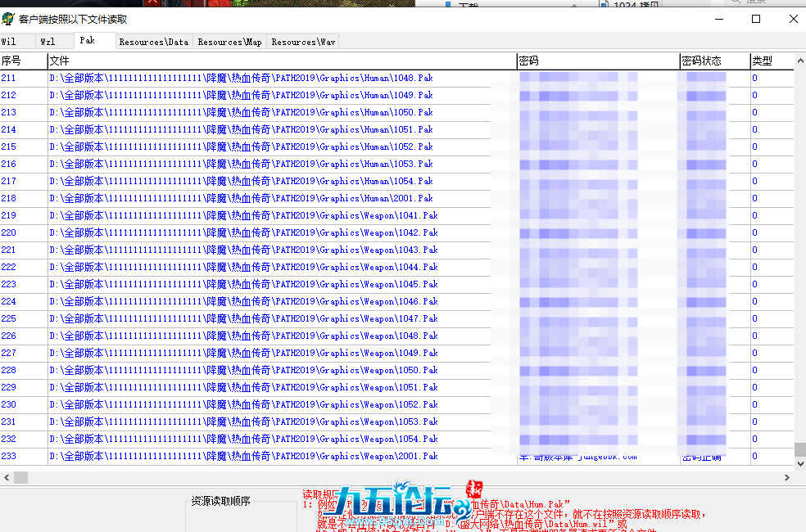Viewport: 806px width, 532px height.
Task: Click the 密码状态 column header
Action: (715, 61)
